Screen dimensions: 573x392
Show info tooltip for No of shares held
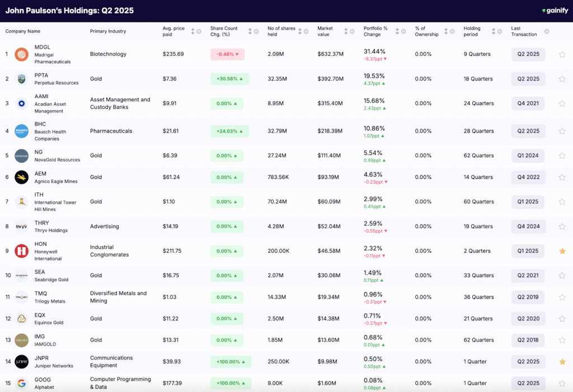(306, 31)
